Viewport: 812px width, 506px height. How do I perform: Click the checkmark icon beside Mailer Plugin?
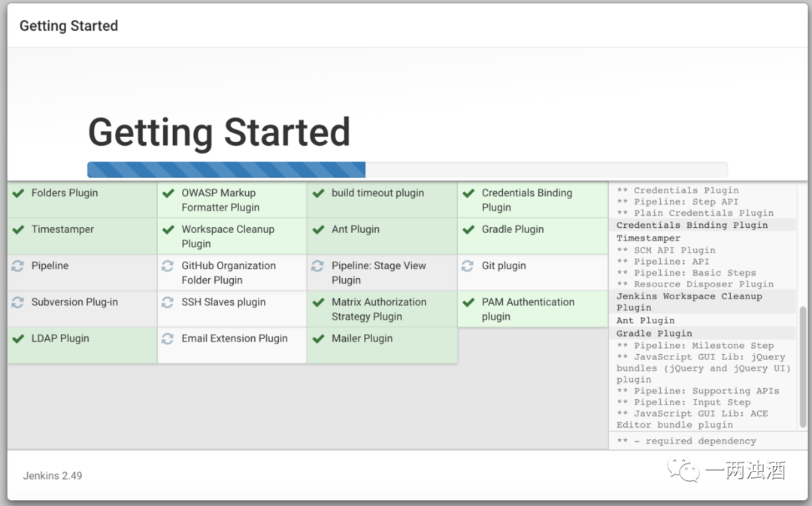coord(319,339)
